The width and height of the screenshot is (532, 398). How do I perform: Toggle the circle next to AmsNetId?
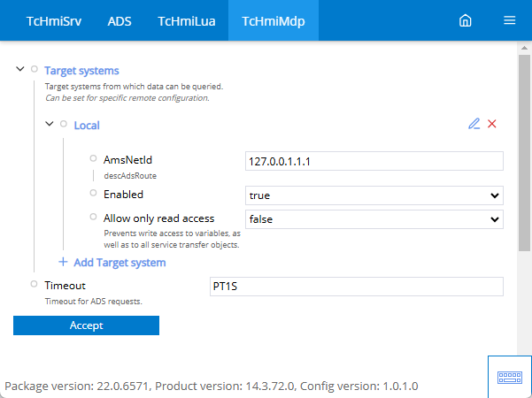pos(93,158)
